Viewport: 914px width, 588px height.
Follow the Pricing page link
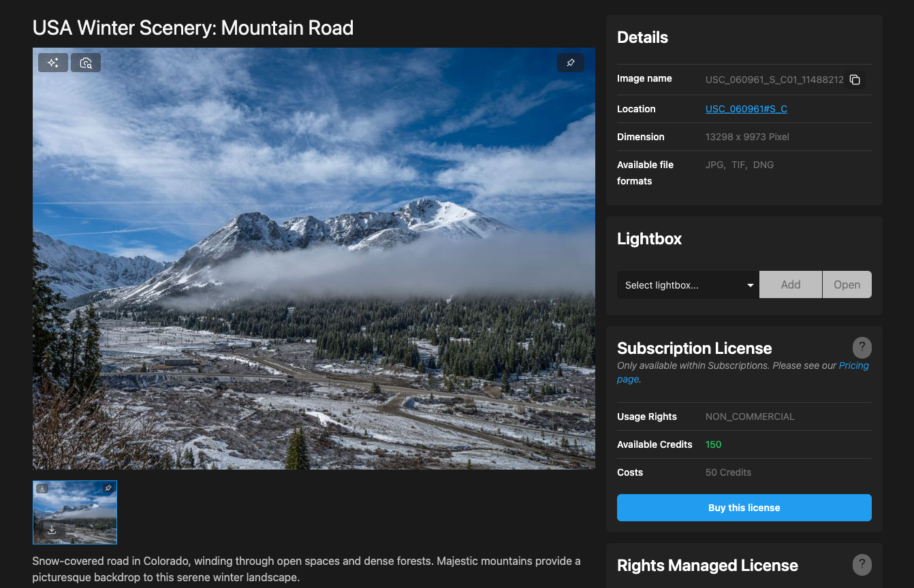click(x=853, y=365)
